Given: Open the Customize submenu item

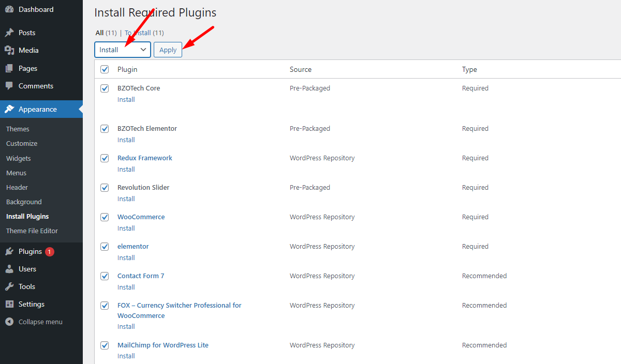Looking at the screenshot, I should 22,143.
